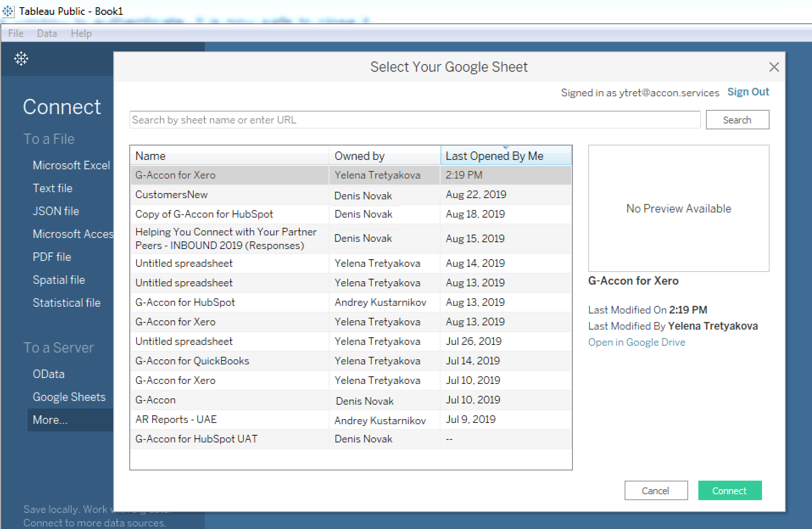This screenshot has height=529, width=812.
Task: Choose OData server connector
Action: coord(49,374)
